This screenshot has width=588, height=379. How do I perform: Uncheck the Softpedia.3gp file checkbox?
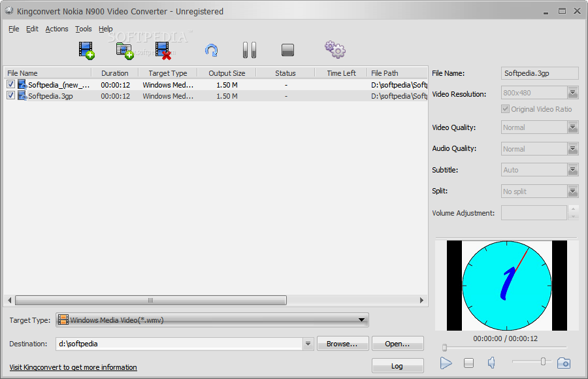pyautogui.click(x=10, y=95)
